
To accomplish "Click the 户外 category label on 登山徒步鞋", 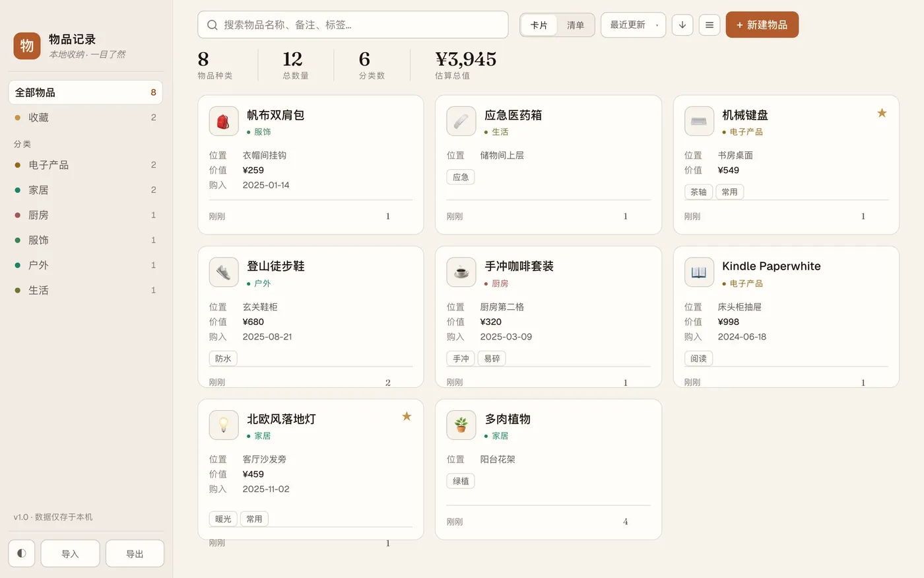I will click(x=259, y=283).
